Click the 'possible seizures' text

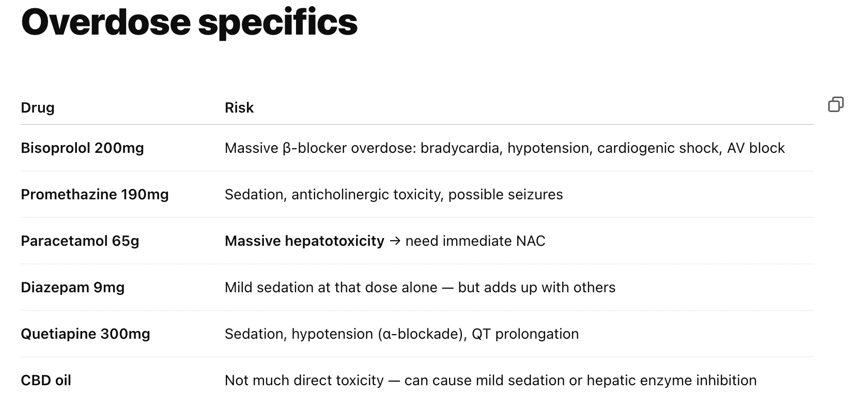point(506,195)
